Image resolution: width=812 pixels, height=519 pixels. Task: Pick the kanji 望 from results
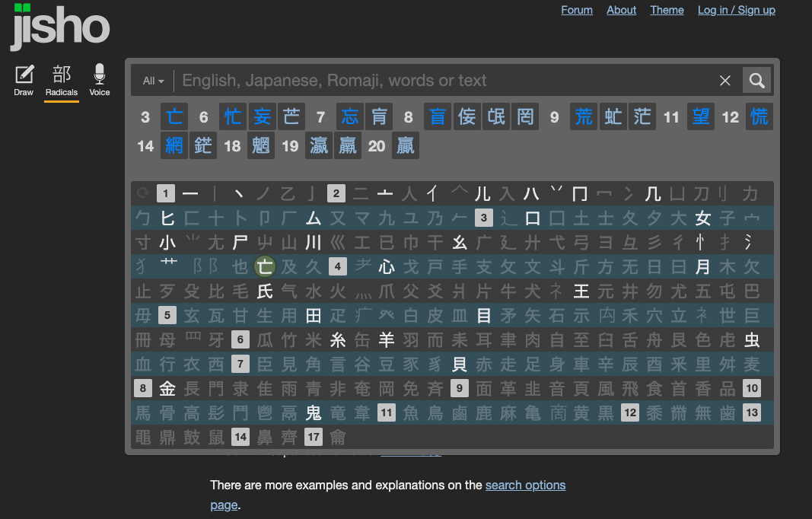(701, 116)
